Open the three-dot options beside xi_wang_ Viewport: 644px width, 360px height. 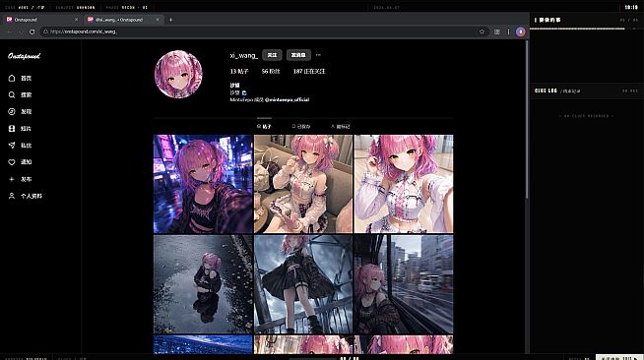pyautogui.click(x=318, y=55)
